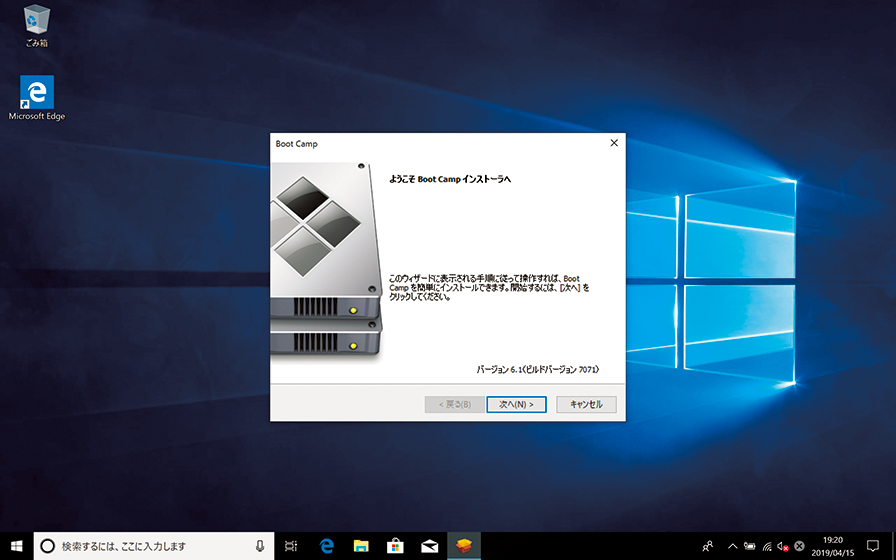Open File Explorer from the taskbar

point(360,546)
